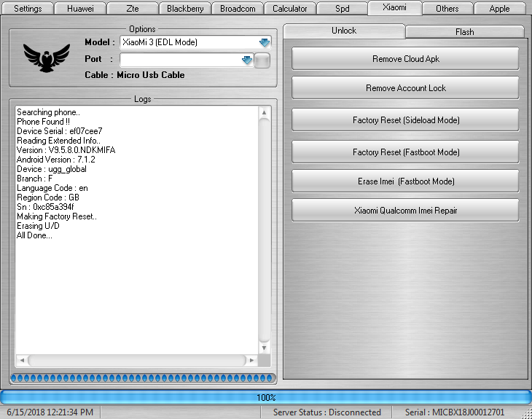Click the 'Making Factory Reset..' log line
This screenshot has height=419, width=532.
[x=57, y=216]
